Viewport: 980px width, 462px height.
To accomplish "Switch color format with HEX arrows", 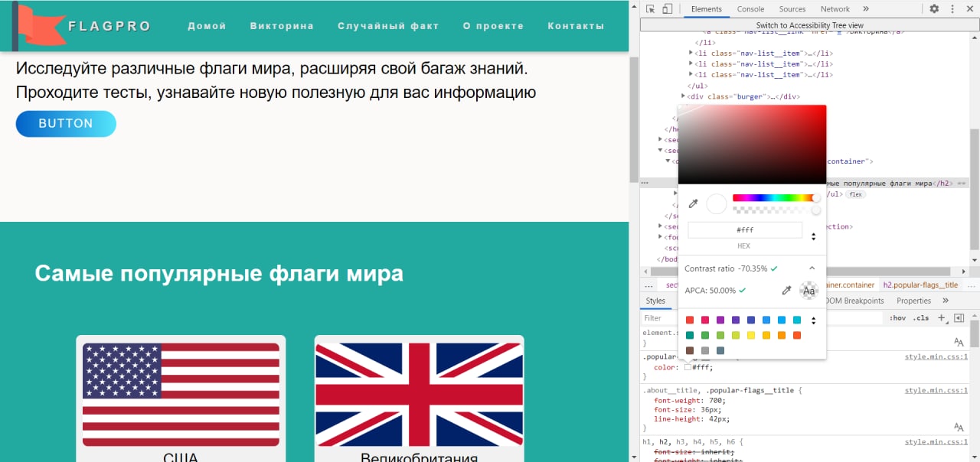I will (814, 237).
